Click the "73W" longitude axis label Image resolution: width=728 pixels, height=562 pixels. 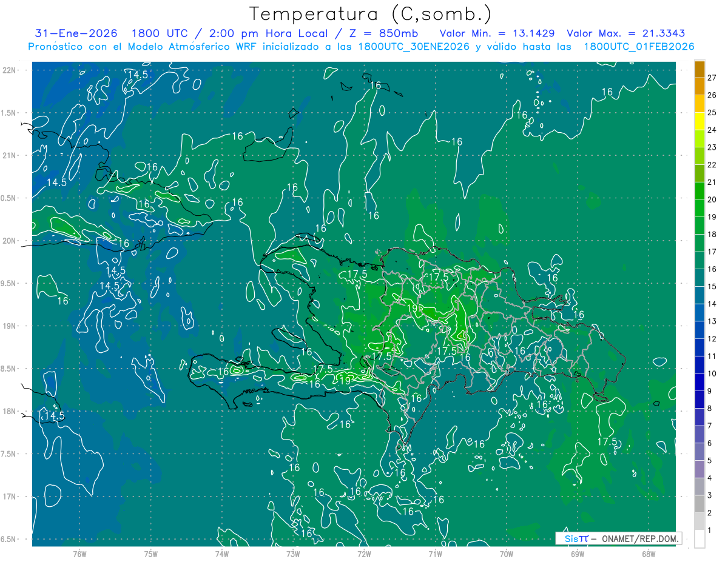293,554
